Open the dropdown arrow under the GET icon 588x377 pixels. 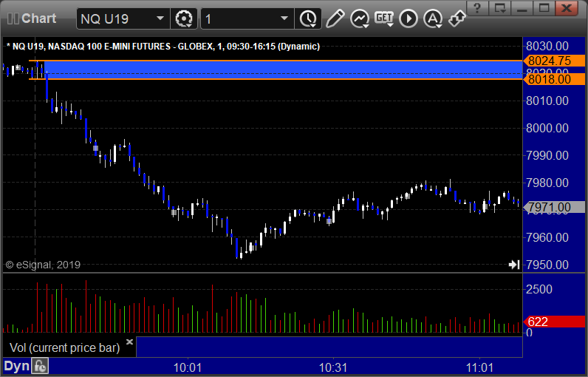click(x=390, y=24)
